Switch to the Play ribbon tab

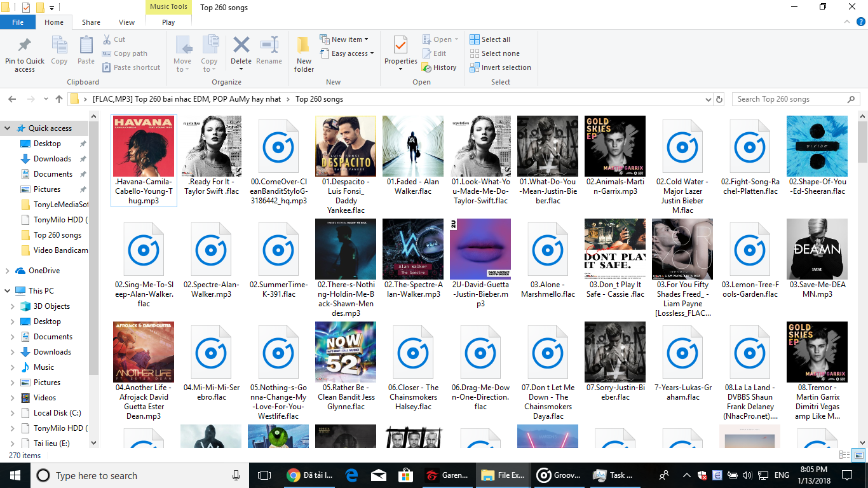pos(168,22)
